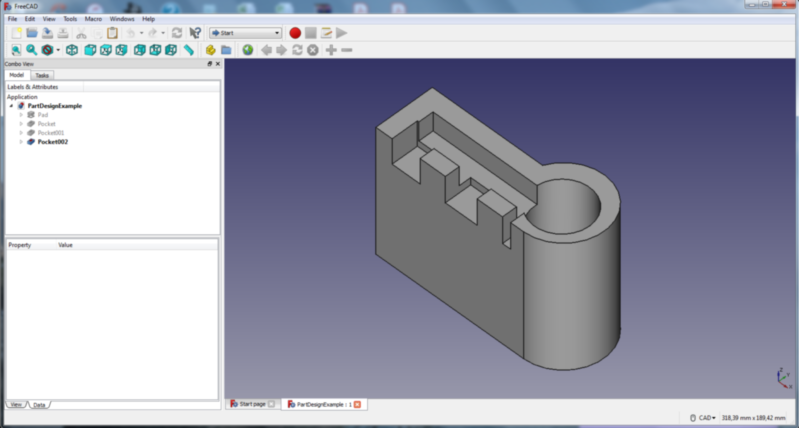This screenshot has height=428, width=799.
Task: Click the New document icon
Action: [x=17, y=33]
